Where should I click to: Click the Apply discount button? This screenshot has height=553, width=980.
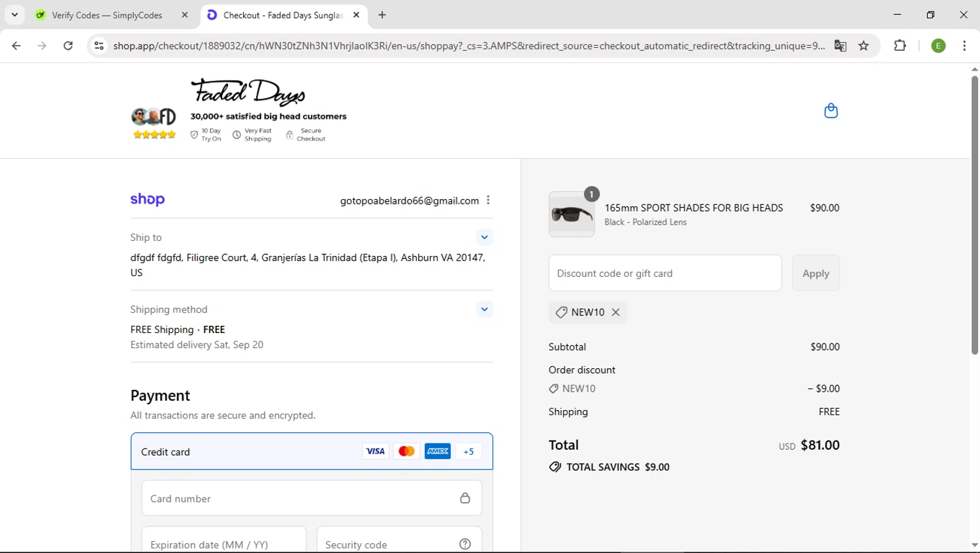click(815, 273)
